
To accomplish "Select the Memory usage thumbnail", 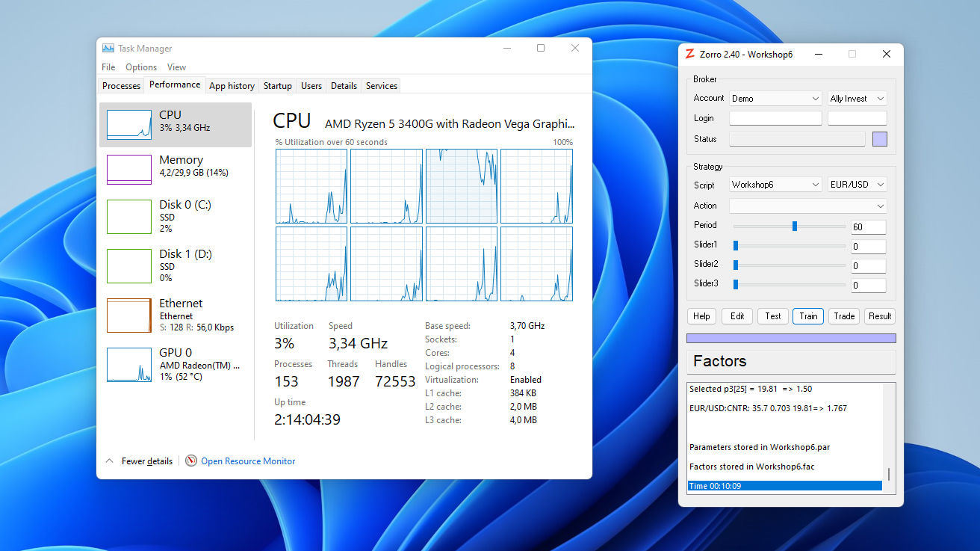I will coord(129,169).
